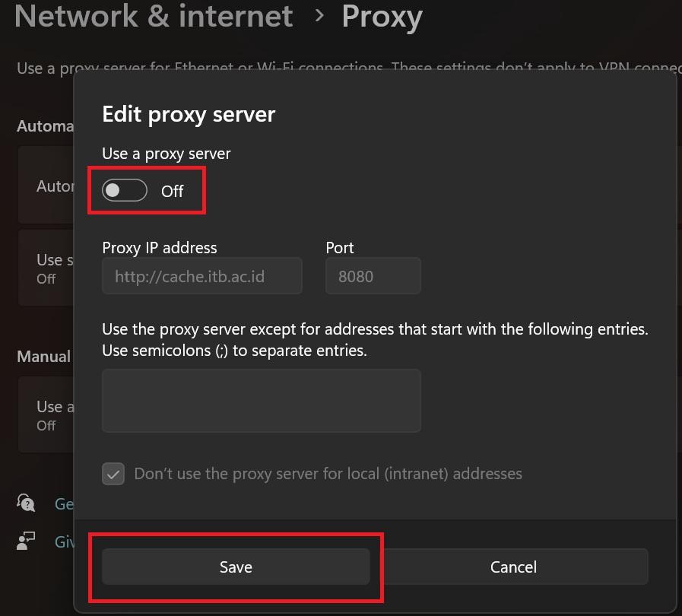Click the Don't use proxy for local addresses label
The width and height of the screenshot is (682, 616).
point(328,474)
